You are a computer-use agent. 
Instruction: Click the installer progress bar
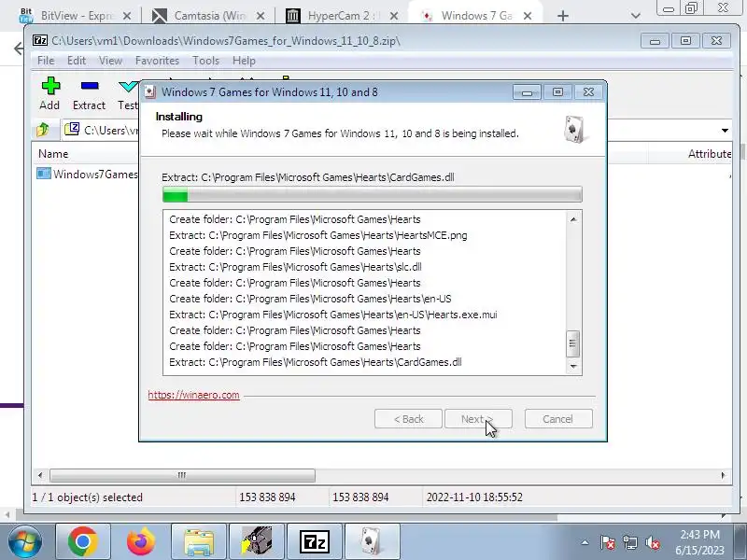(372, 194)
